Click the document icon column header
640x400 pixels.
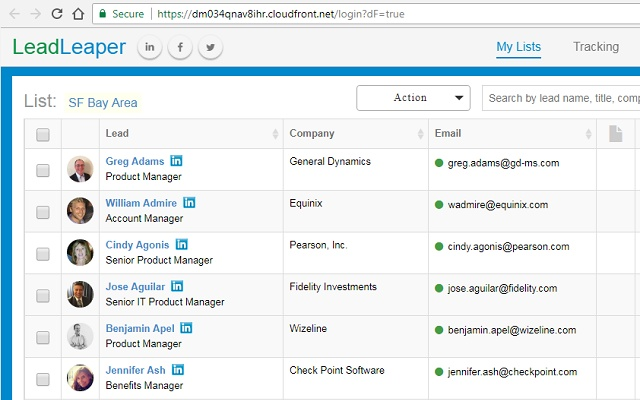tap(616, 133)
